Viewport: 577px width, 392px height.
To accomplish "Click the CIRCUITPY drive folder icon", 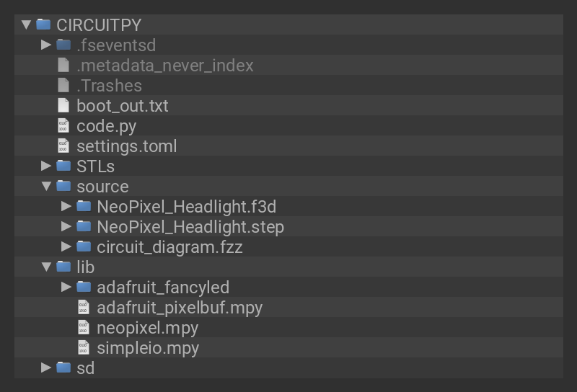I will pos(43,24).
